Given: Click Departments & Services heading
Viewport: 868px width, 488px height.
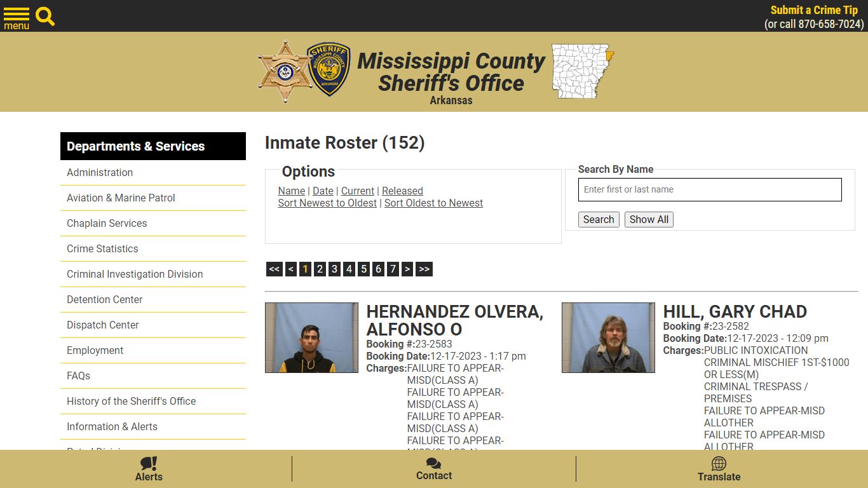Looking at the screenshot, I should point(153,146).
